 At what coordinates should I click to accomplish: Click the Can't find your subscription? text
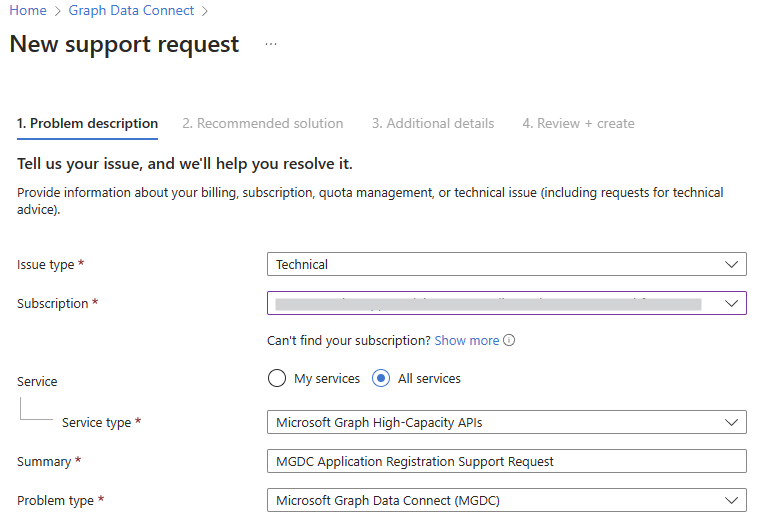pyautogui.click(x=349, y=341)
